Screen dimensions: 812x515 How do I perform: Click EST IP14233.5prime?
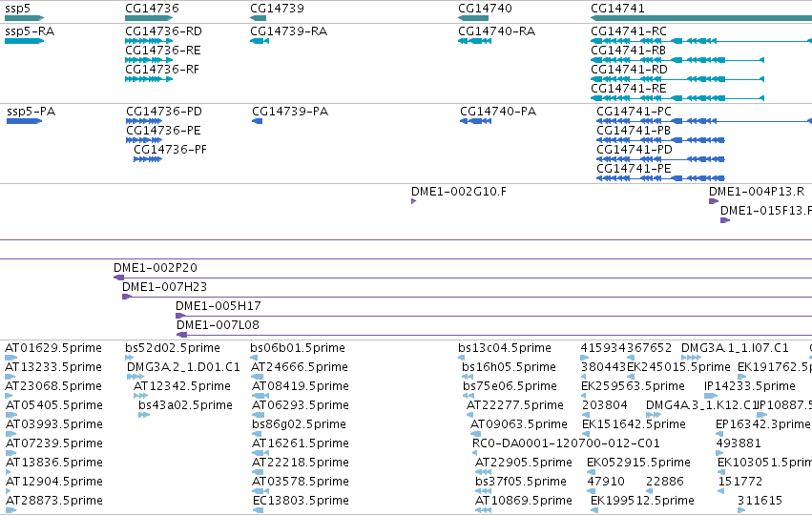750,386
